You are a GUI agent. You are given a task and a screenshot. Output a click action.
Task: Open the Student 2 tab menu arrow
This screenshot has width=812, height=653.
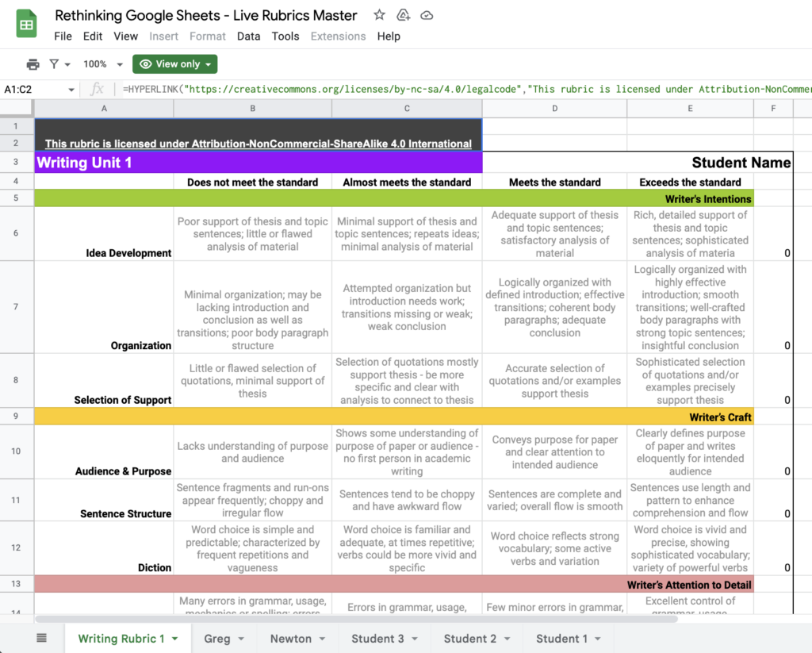coord(507,639)
